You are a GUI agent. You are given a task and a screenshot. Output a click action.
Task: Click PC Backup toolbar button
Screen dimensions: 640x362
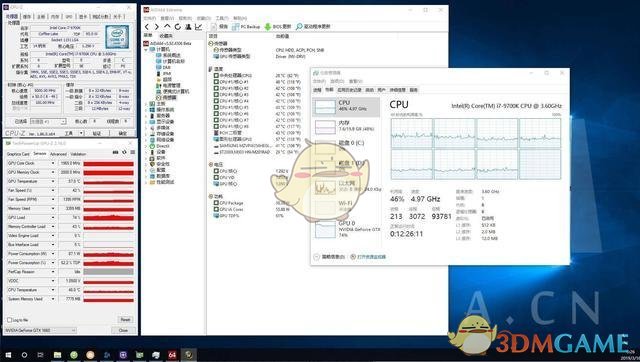[x=246, y=27]
